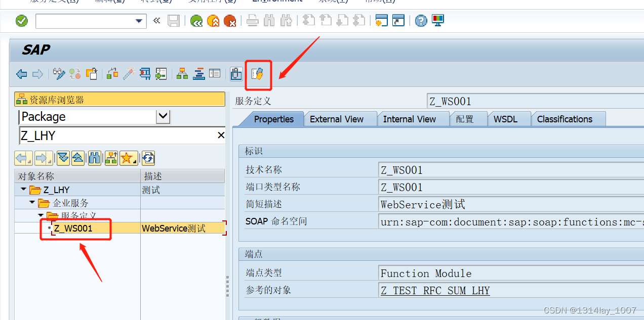Select the Z_WS001 tree item
This screenshot has height=320, width=644.
point(73,228)
